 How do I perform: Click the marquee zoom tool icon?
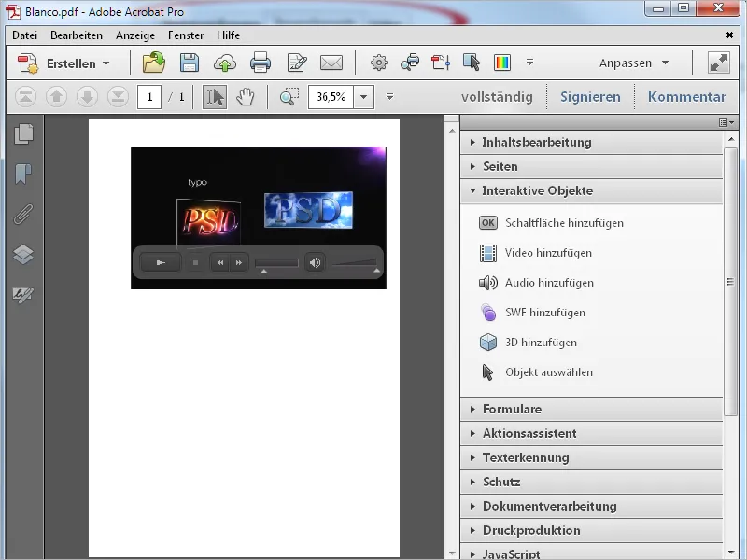(289, 97)
